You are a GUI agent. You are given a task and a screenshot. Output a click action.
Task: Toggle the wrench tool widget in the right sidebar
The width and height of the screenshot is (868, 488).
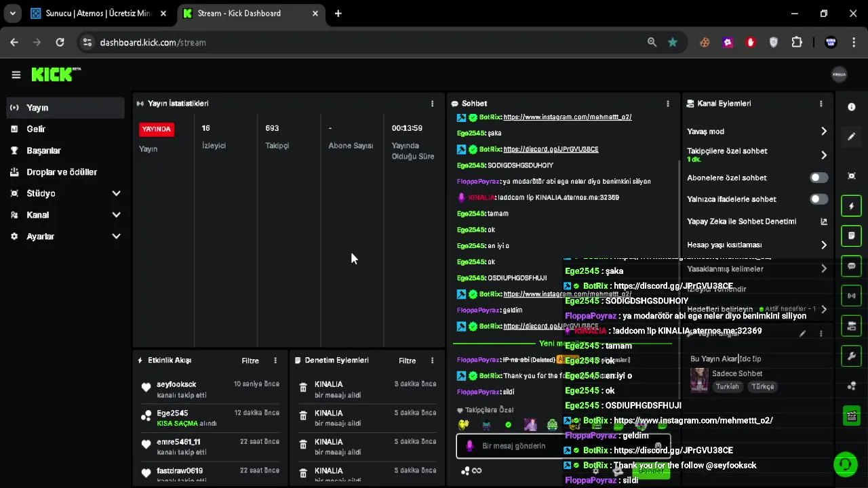[852, 356]
